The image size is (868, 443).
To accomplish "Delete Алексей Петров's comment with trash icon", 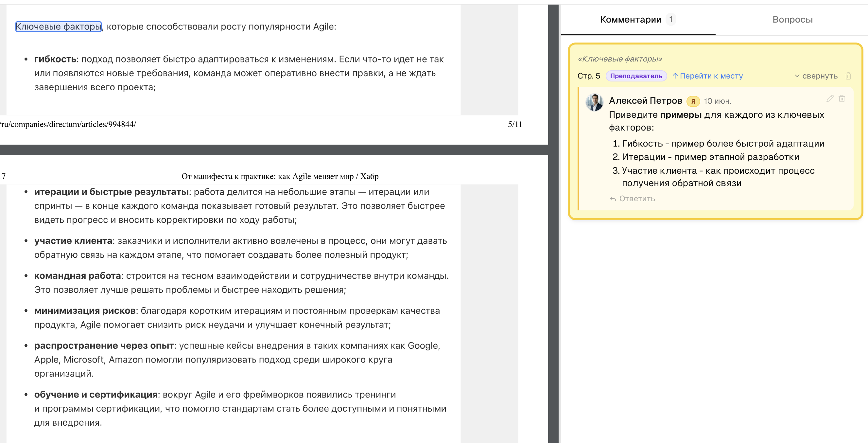I will click(842, 98).
